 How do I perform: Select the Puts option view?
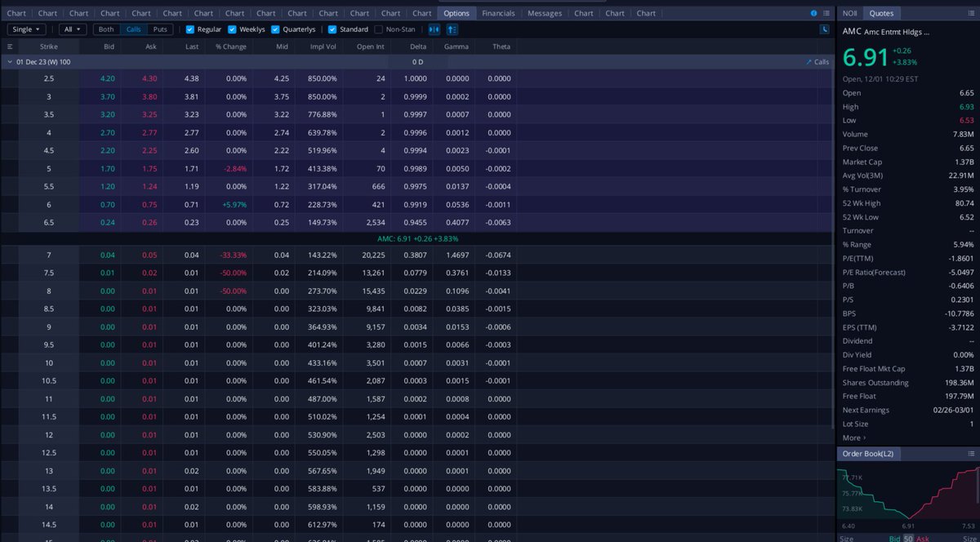tap(160, 29)
